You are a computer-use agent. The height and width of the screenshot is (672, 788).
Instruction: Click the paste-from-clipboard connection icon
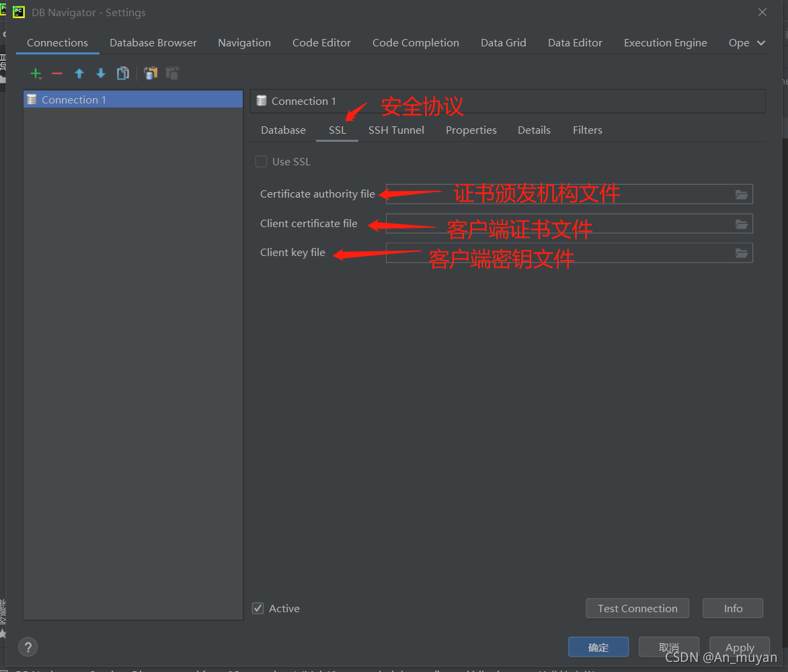coord(151,73)
